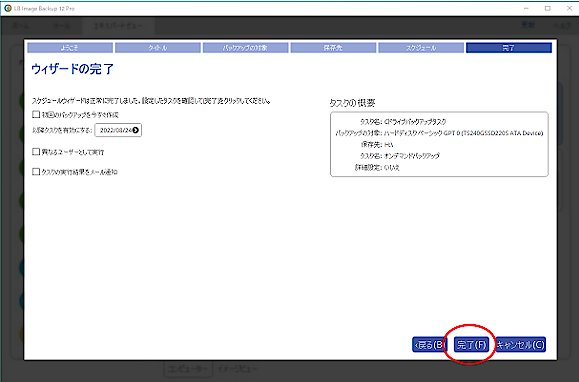
Task: Close the LB Image Backup window
Action: point(569,8)
